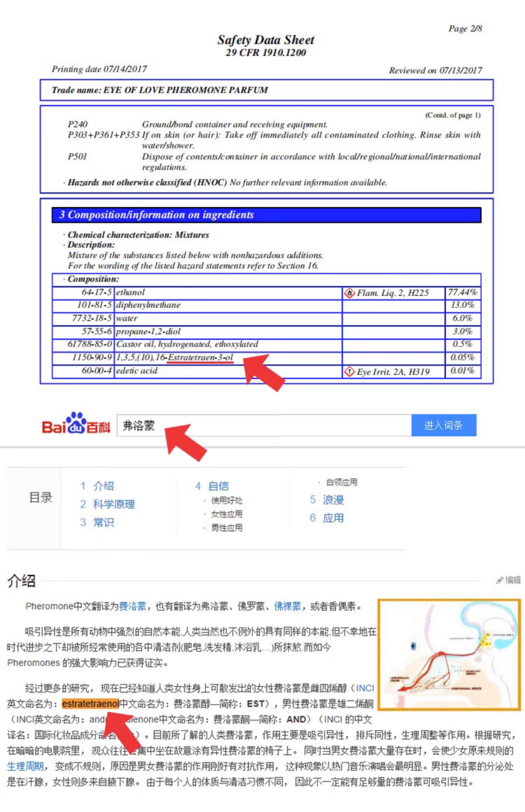525x812 pixels.
Task: Click the pencil edit icon beside 介绍 heading
Action: pos(499,580)
